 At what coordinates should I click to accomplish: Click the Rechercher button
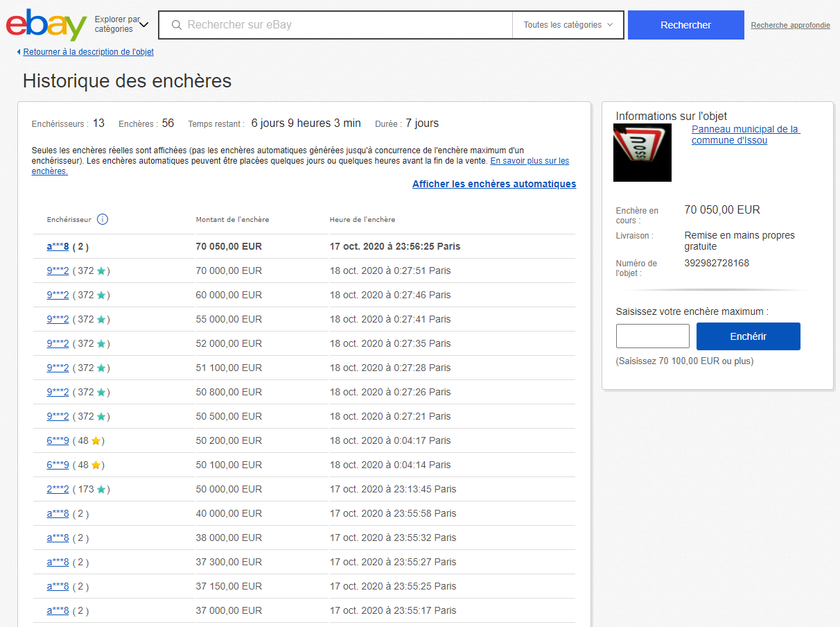coord(685,25)
